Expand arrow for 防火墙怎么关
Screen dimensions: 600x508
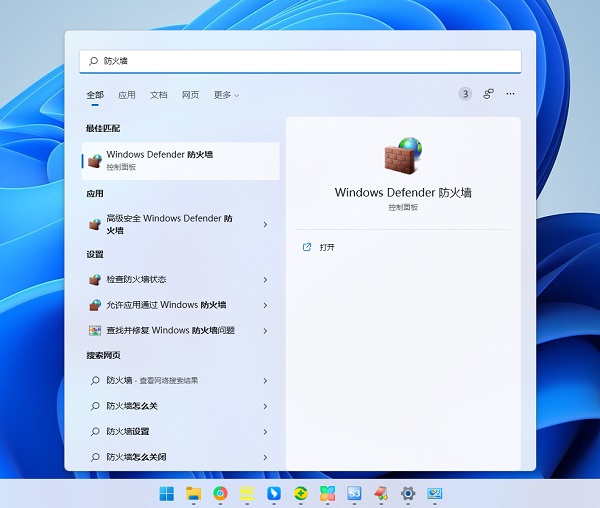(x=265, y=406)
